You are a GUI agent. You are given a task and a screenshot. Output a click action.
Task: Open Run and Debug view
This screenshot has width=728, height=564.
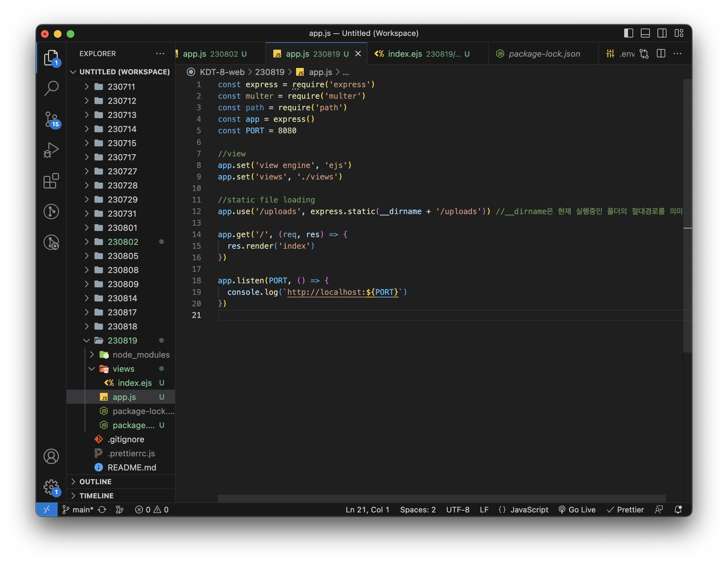[x=51, y=150]
